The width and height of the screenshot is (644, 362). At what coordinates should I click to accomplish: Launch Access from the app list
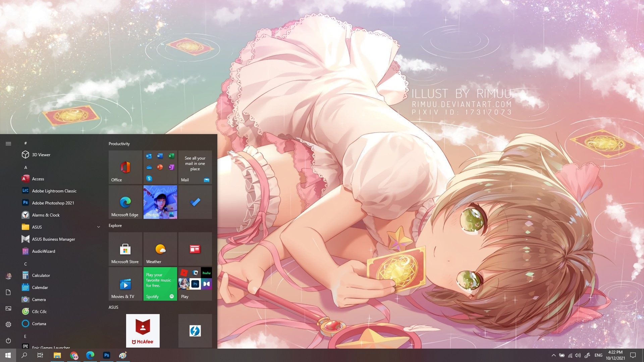click(x=60, y=179)
